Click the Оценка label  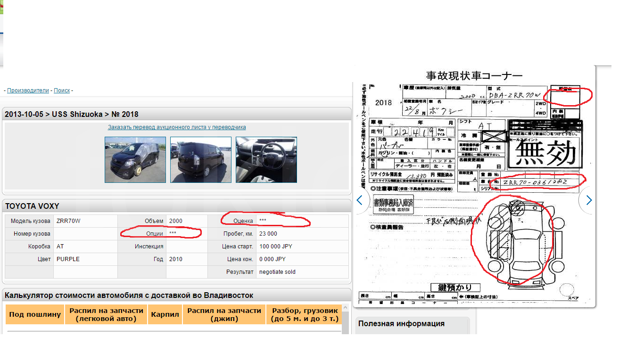click(243, 221)
